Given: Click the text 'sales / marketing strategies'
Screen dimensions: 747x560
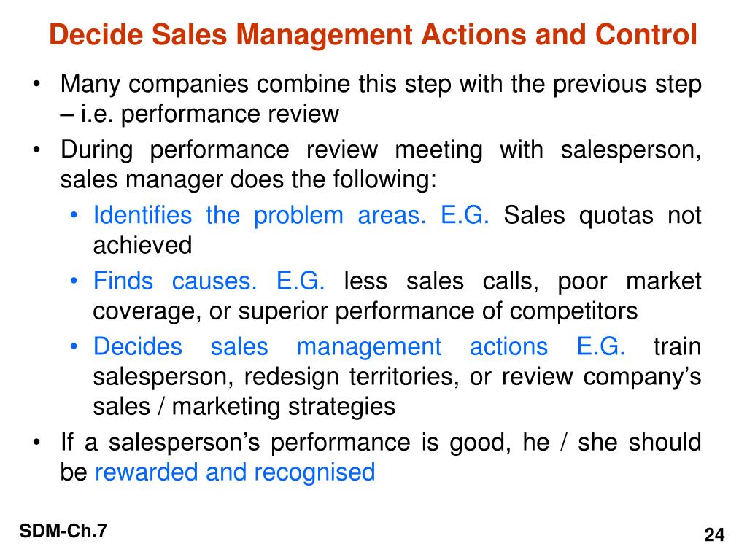Looking at the screenshot, I should (244, 407).
